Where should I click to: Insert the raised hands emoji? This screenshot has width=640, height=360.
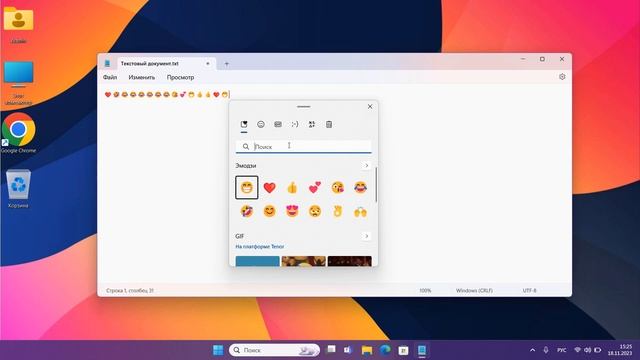pyautogui.click(x=360, y=211)
